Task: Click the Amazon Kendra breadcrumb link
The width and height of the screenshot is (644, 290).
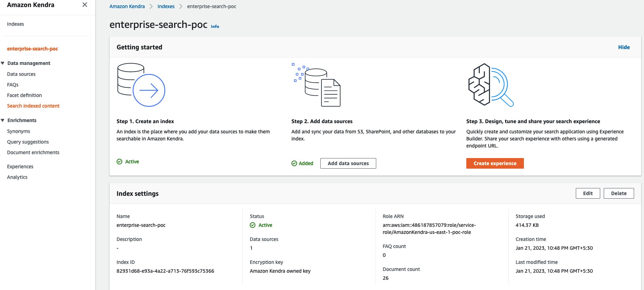Action: tap(127, 6)
